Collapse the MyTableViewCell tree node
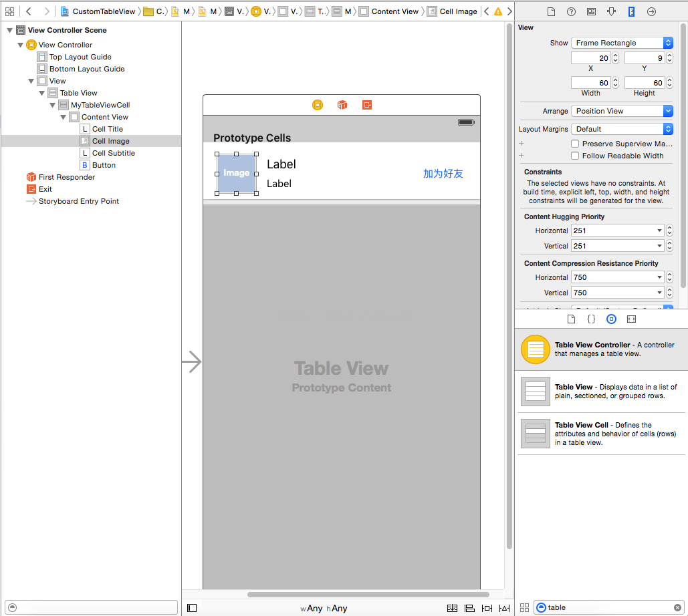The image size is (688, 616). 53,105
